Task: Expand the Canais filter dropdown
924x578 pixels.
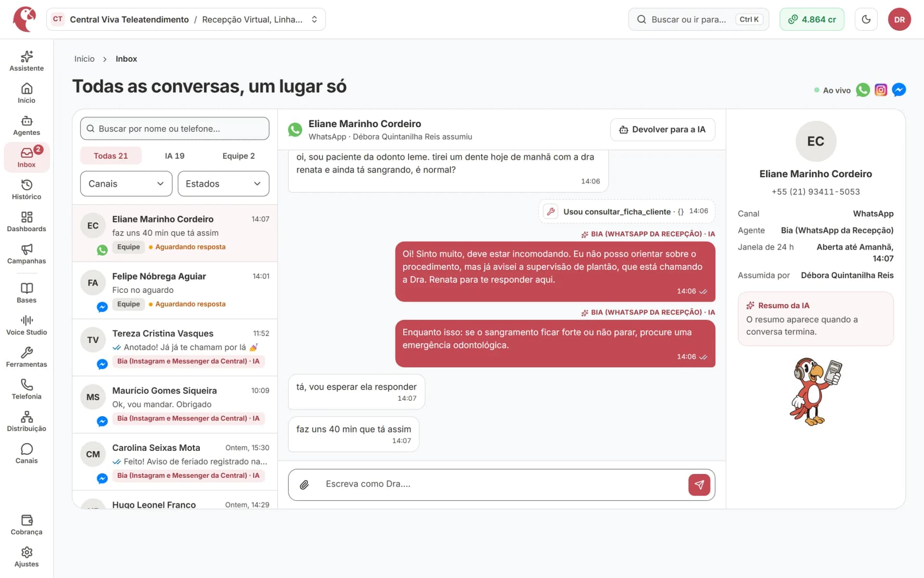Action: tap(126, 184)
